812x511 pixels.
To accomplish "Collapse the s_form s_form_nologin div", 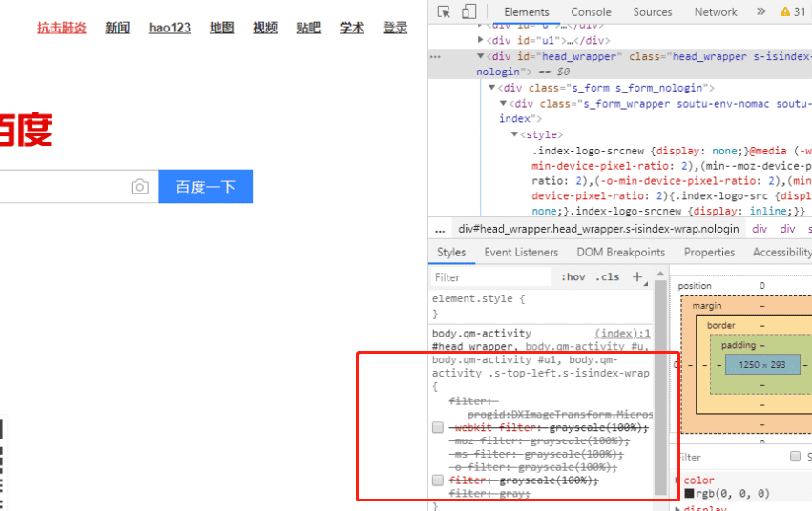I will [491, 88].
